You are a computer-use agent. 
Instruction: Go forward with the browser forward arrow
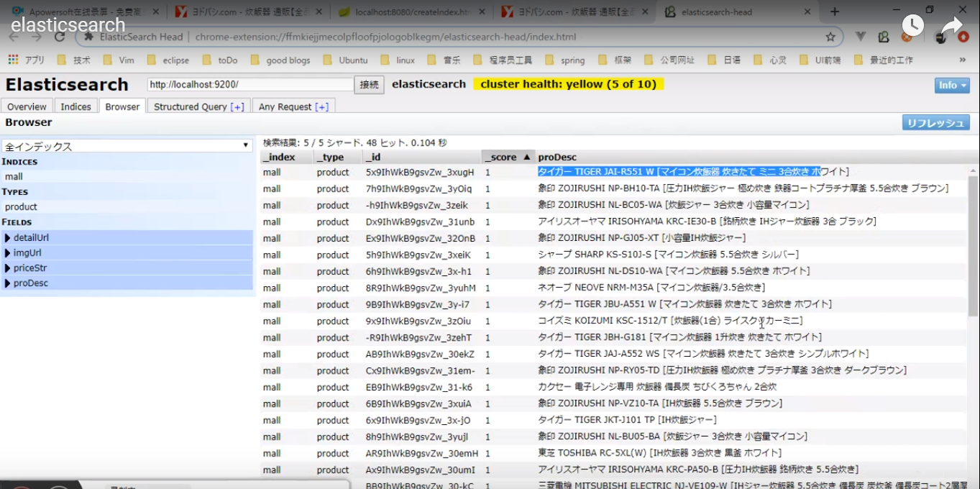[x=37, y=37]
